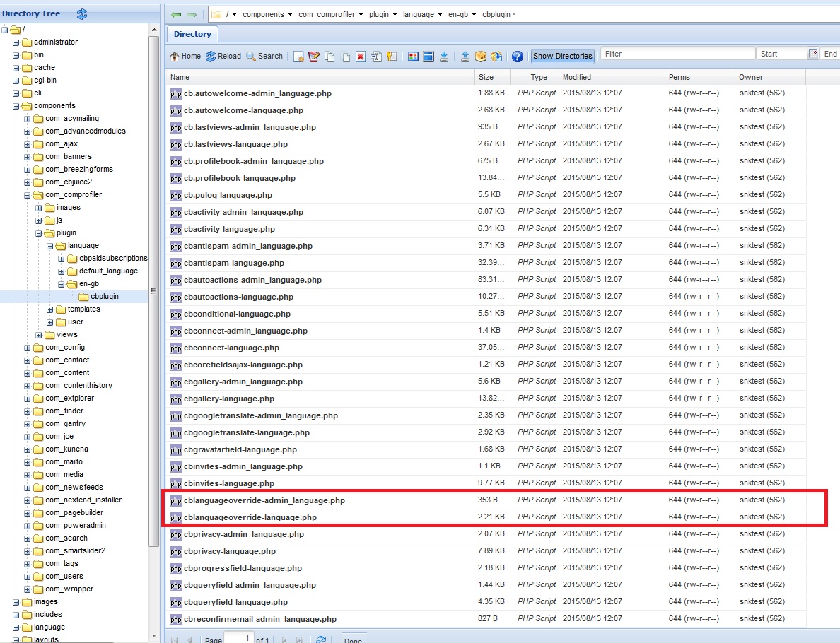Viewport: 840px width, 643px height.
Task: Collapse the com_comprofiler tree node
Action: click(28, 195)
